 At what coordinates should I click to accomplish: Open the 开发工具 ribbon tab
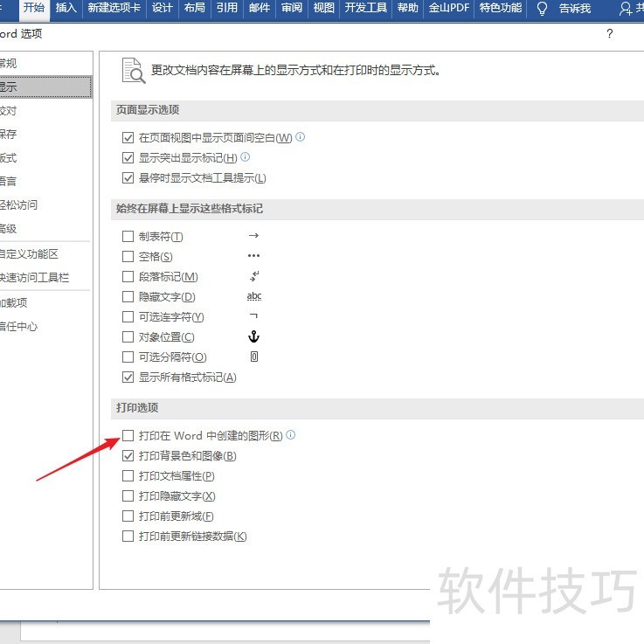tap(365, 8)
